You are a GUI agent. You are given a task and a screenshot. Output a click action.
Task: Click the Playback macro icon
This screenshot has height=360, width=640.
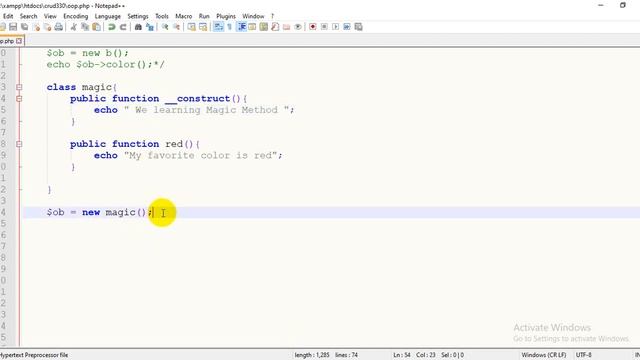tap(336, 27)
